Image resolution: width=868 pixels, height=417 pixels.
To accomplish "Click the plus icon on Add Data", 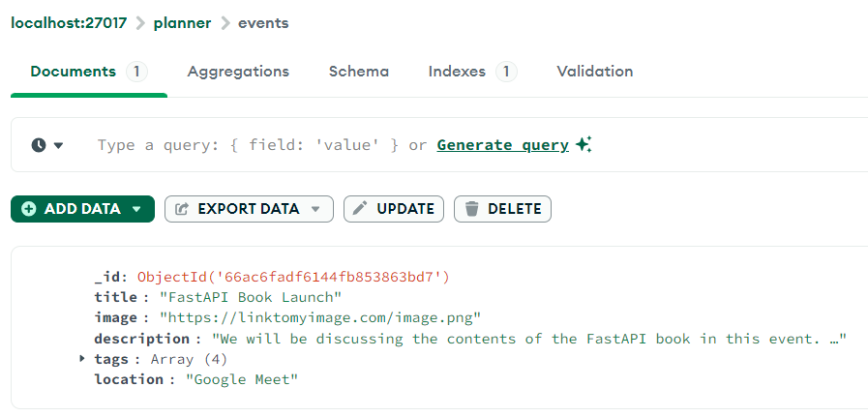I will 28,209.
